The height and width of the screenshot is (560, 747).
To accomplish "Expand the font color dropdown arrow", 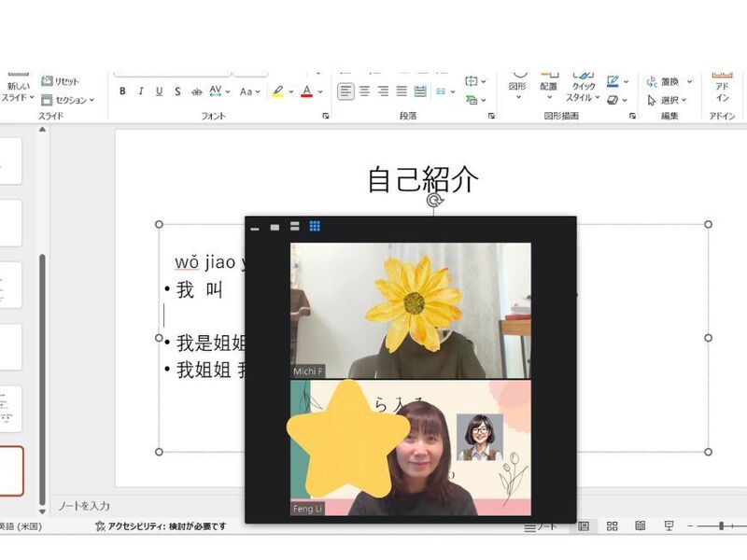I will (x=319, y=91).
